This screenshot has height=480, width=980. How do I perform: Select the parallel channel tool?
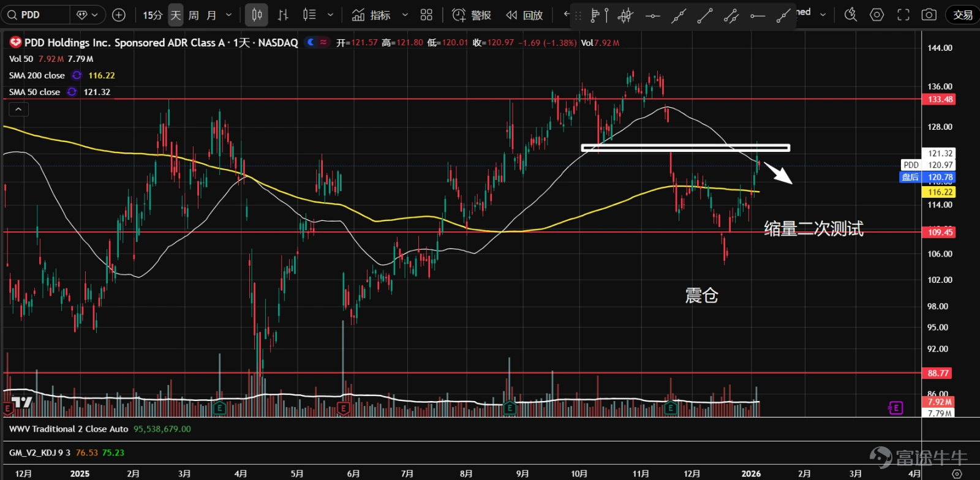(731, 15)
